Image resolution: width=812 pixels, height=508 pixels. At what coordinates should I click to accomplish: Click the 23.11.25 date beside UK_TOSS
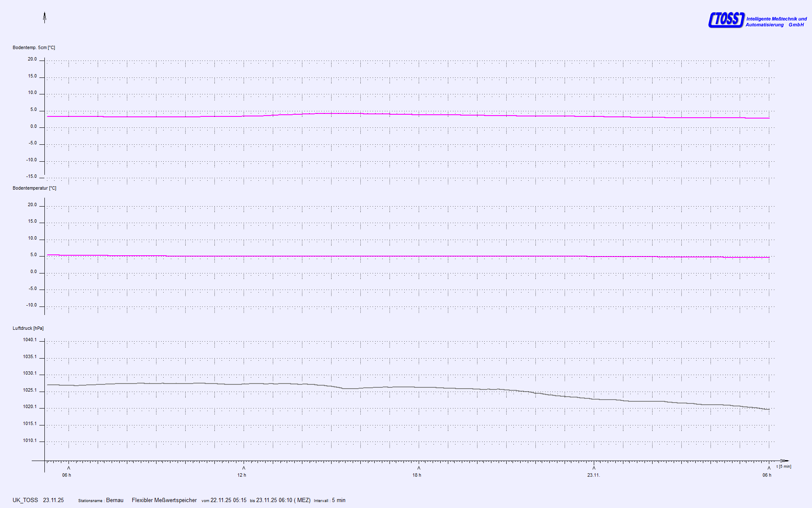(53, 500)
